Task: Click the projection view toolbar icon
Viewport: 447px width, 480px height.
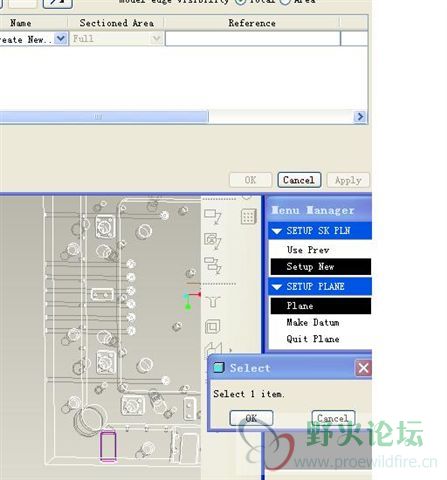Action: tap(213, 265)
